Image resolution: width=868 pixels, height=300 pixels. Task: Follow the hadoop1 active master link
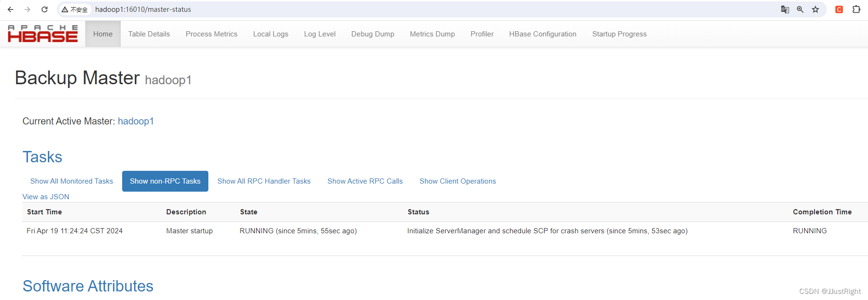[x=136, y=121]
